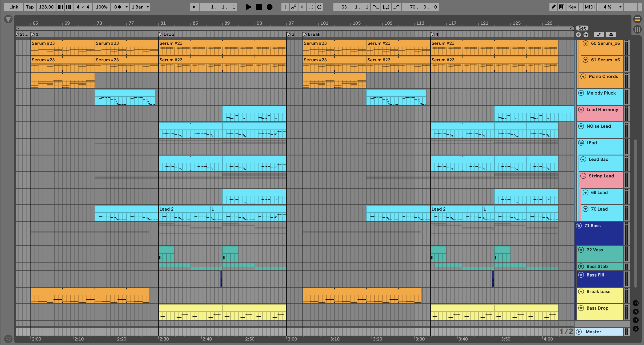The image size is (644, 345).
Task: Enable the Computer MIDI Keyboard icon
Action: pos(562,7)
